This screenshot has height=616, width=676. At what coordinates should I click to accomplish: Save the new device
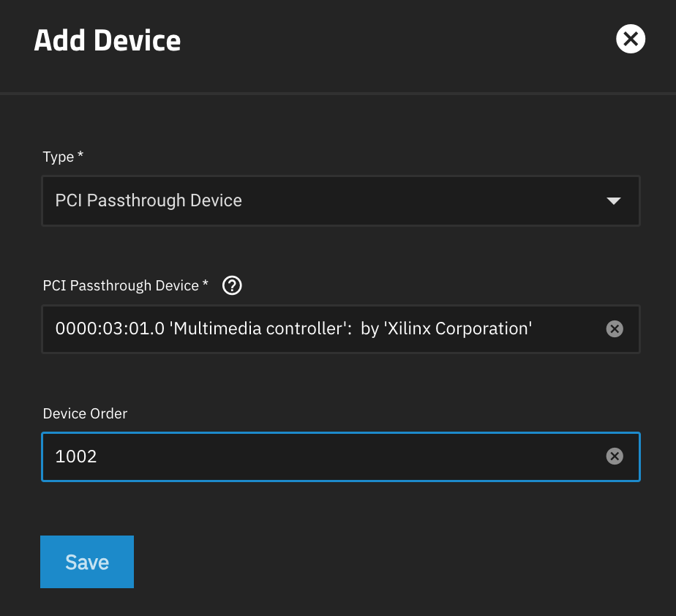[87, 562]
